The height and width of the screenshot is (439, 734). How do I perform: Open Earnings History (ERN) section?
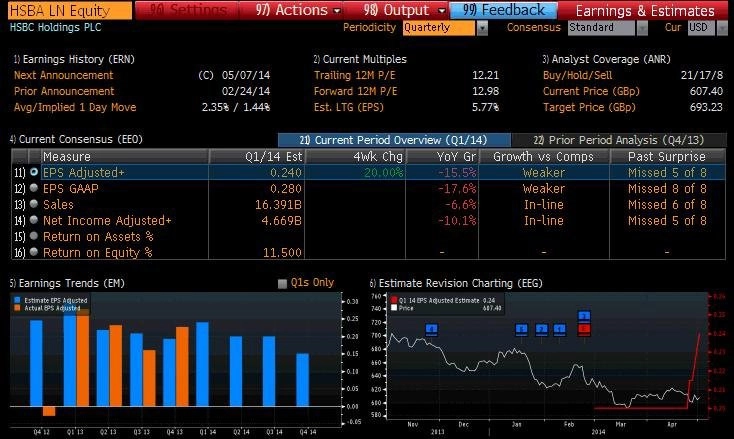74,59
